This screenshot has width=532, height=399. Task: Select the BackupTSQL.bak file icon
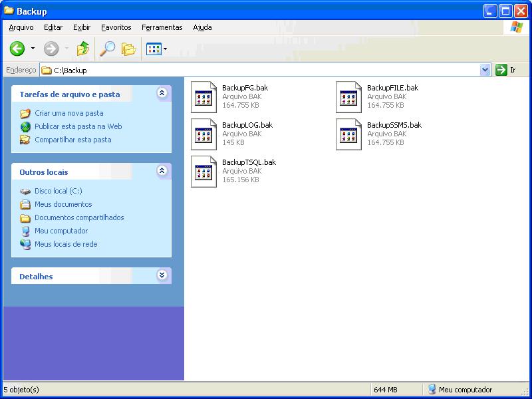pos(203,171)
